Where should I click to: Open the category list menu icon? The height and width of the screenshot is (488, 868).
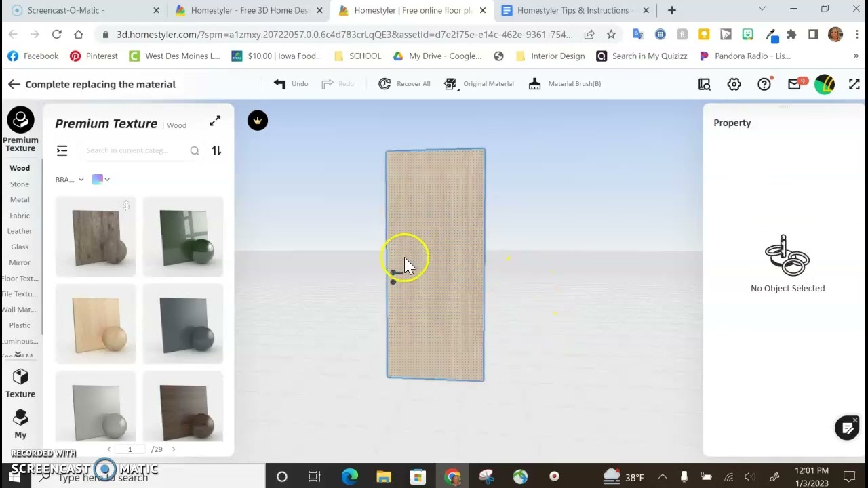point(62,150)
